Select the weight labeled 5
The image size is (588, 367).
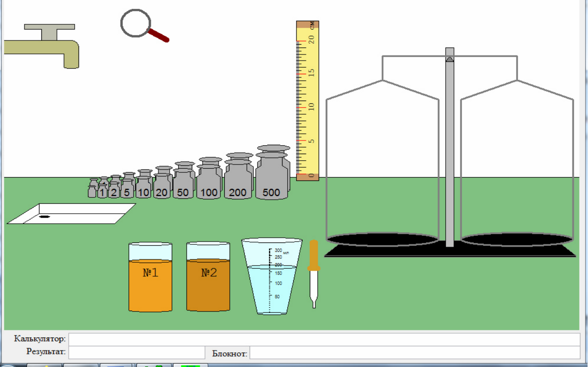(127, 188)
